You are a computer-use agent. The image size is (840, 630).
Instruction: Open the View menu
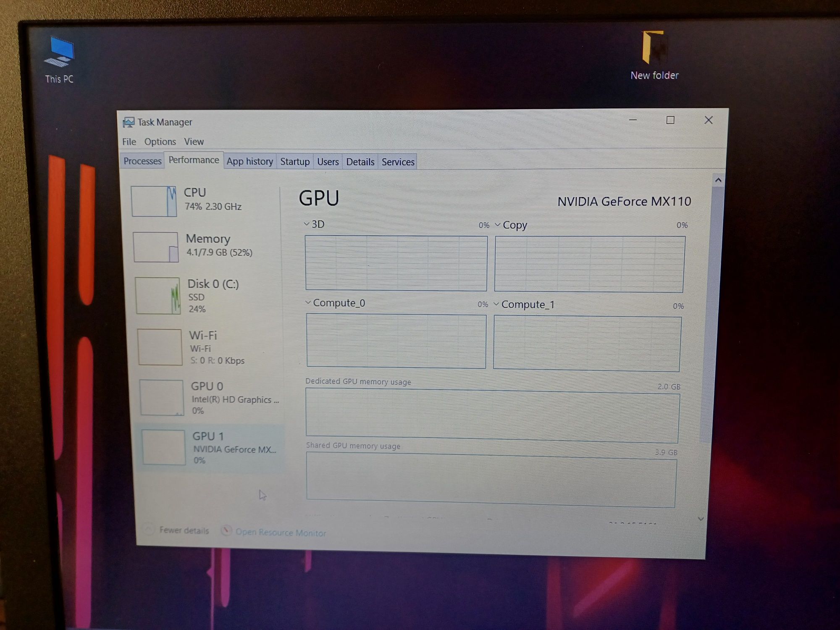click(194, 142)
